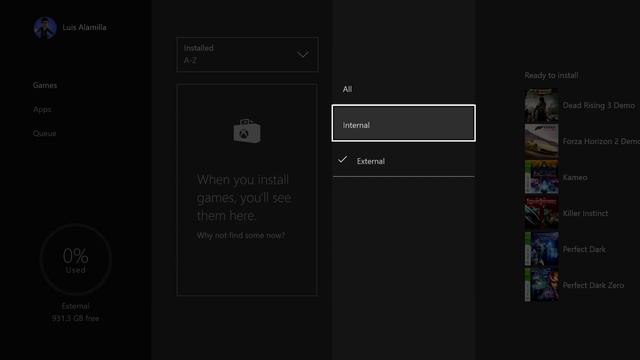This screenshot has width=640, height=360.
Task: Choose the All storage filter option
Action: click(403, 89)
